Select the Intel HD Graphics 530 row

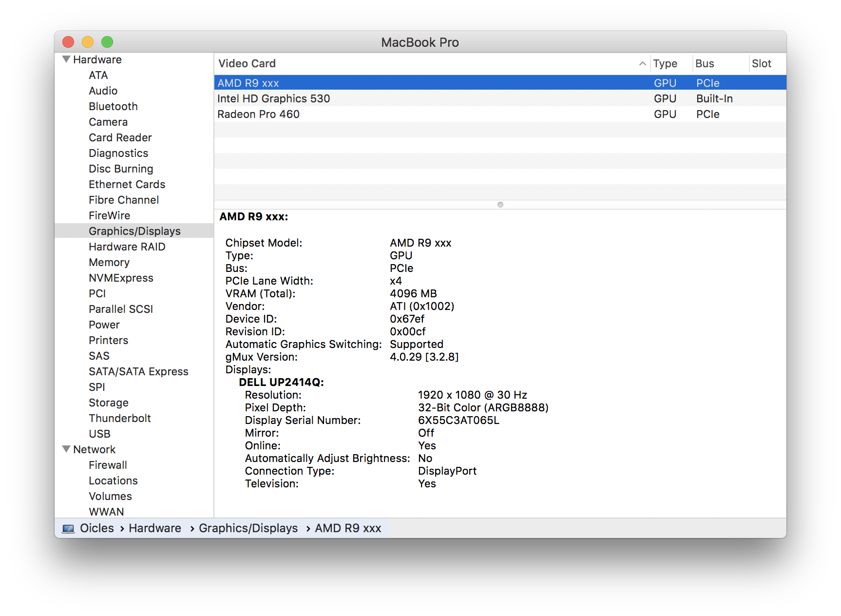coord(500,98)
